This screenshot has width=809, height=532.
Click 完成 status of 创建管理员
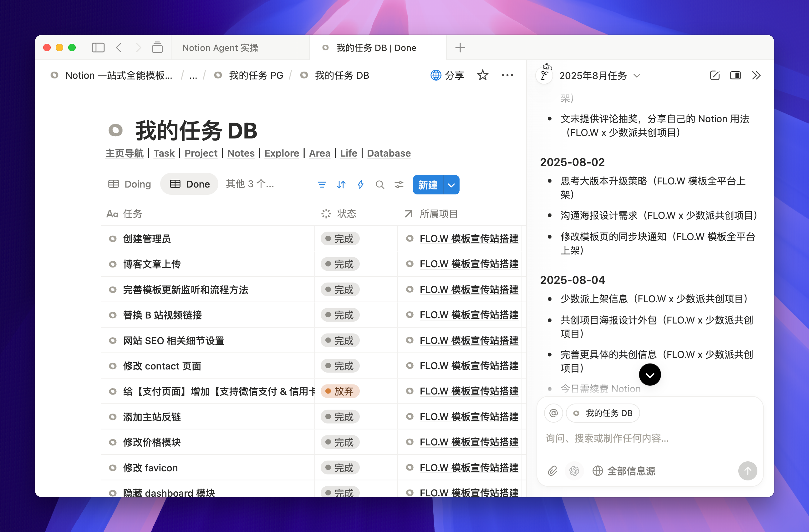(x=340, y=239)
